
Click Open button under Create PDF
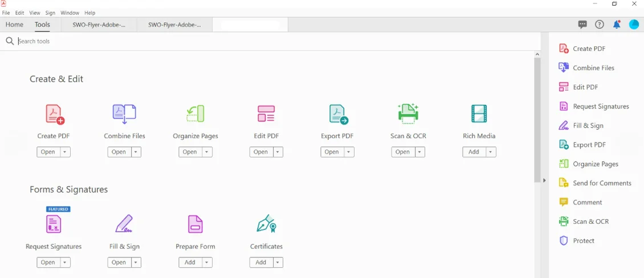[48, 152]
